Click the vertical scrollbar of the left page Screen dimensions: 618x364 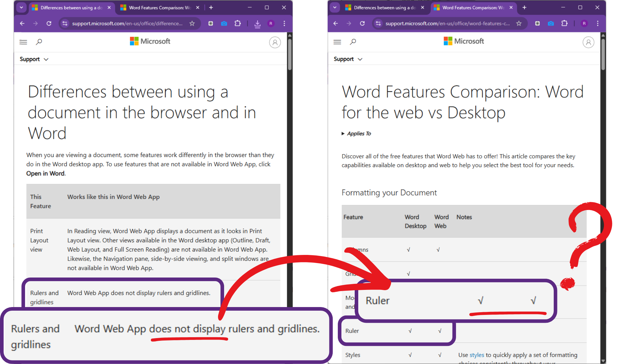pyautogui.click(x=290, y=54)
